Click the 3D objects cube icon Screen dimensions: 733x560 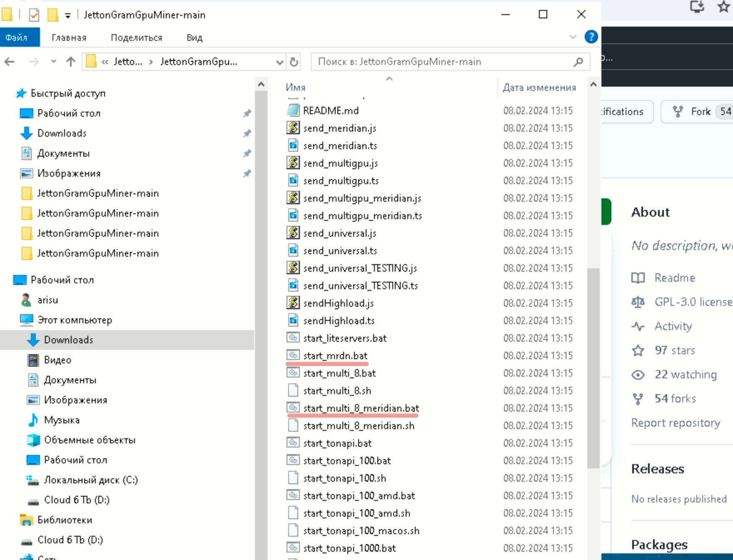33,440
